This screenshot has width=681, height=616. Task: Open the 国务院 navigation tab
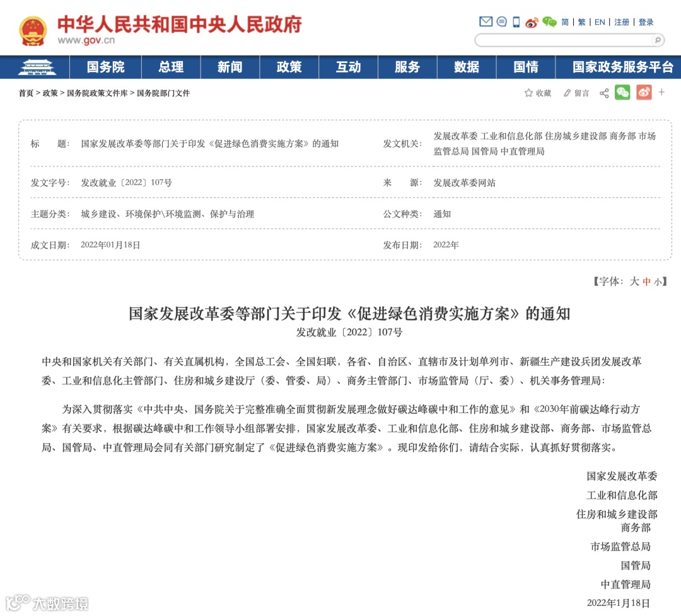pos(105,67)
